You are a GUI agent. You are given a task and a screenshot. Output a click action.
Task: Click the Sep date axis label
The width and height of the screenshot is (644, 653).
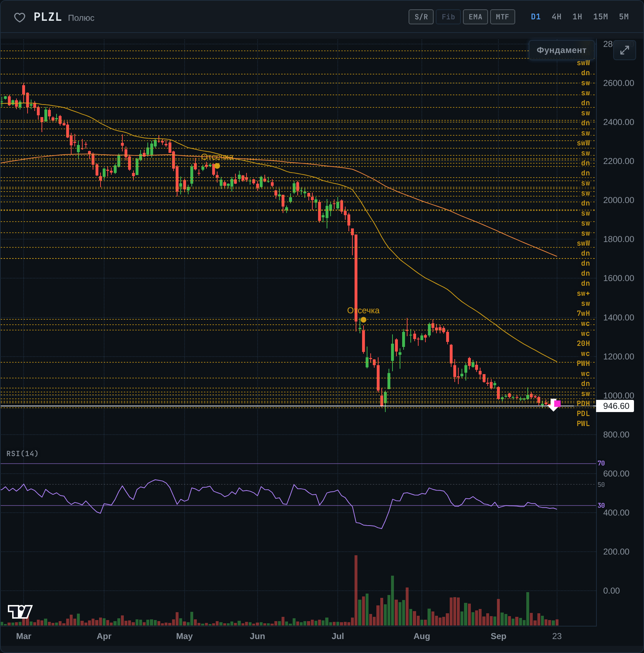(498, 636)
